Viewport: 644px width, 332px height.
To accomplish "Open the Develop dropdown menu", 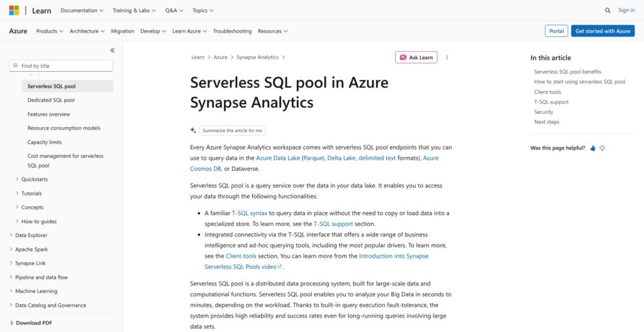I will coord(153,31).
